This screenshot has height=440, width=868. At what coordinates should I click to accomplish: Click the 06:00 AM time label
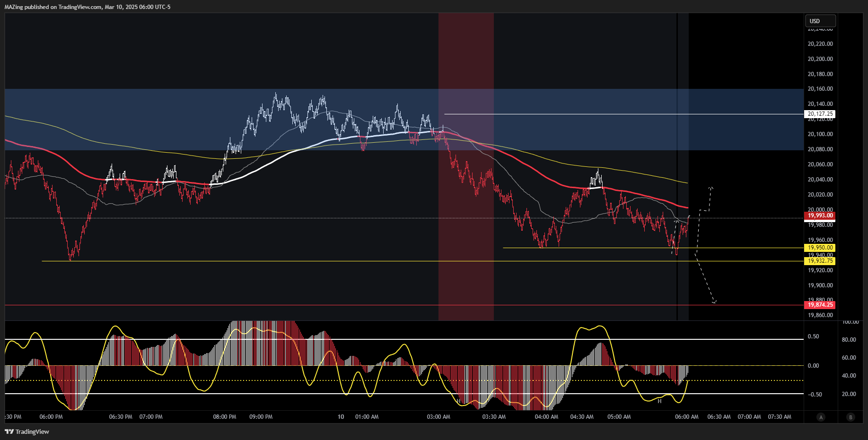[x=687, y=417]
